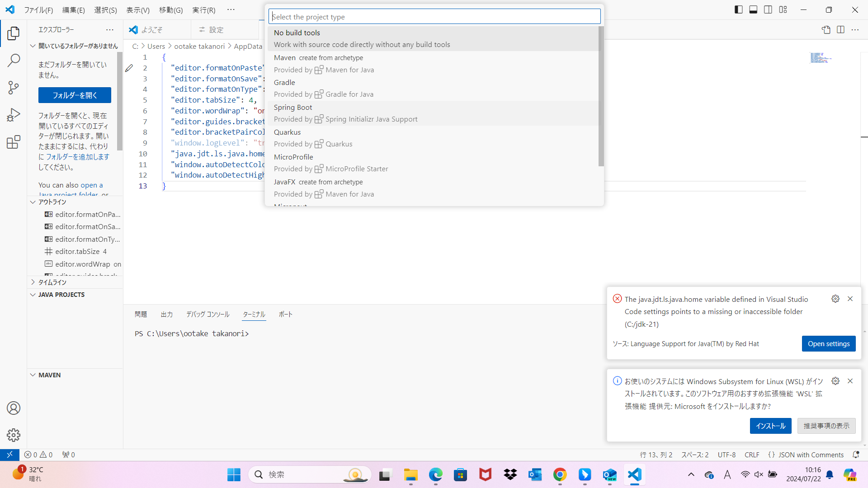Toggle the secondary sidebar layout icon
Screen dimensions: 868x488
tap(768, 9)
